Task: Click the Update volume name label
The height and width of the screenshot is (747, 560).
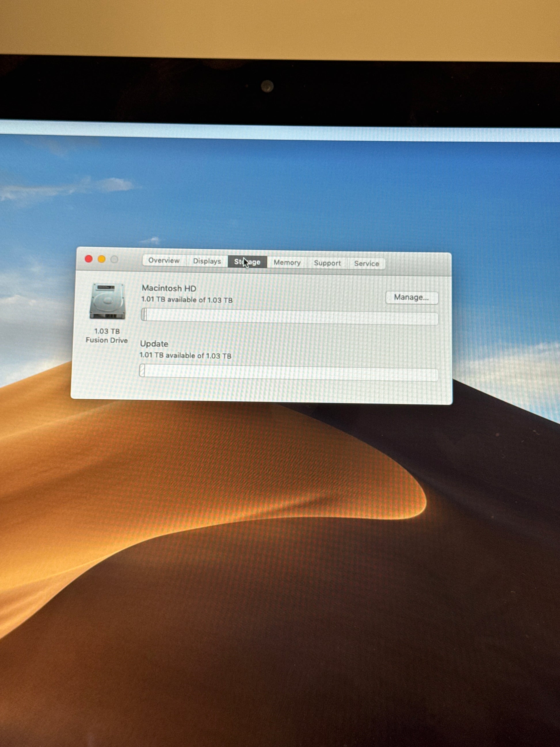Action: 154,344
